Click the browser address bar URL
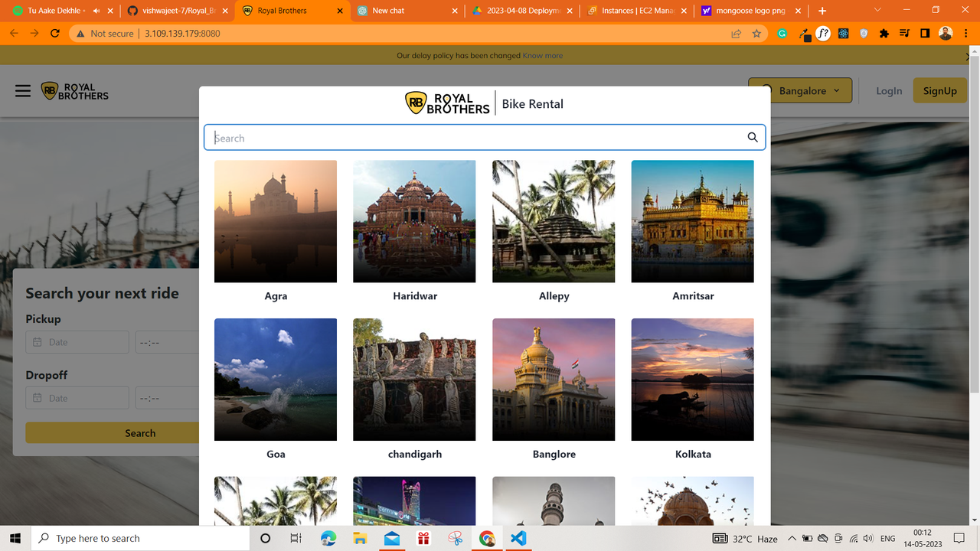This screenshot has width=980, height=551. click(x=182, y=34)
